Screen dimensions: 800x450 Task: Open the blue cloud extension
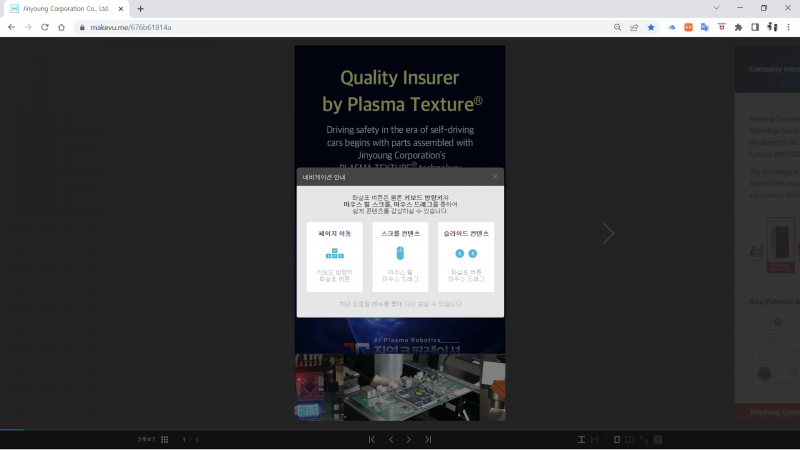[672, 27]
